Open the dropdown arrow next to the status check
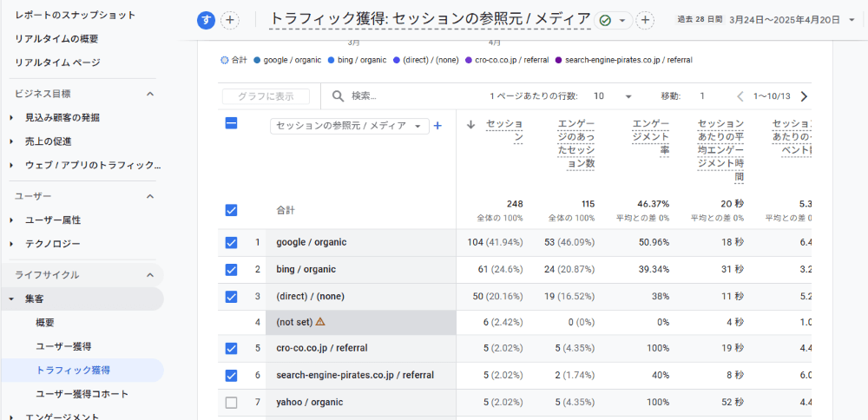The height and width of the screenshot is (420, 868). point(622,21)
